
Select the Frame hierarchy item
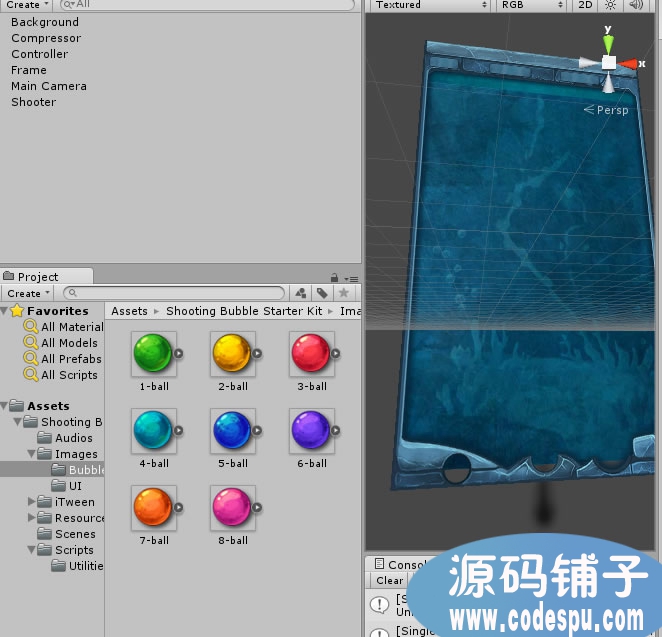[29, 70]
